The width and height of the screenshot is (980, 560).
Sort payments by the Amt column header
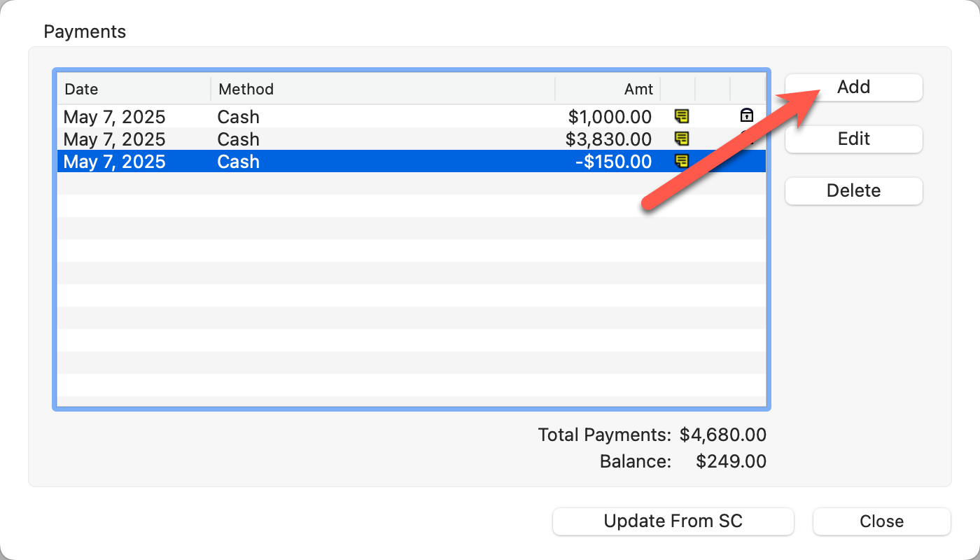[608, 90]
